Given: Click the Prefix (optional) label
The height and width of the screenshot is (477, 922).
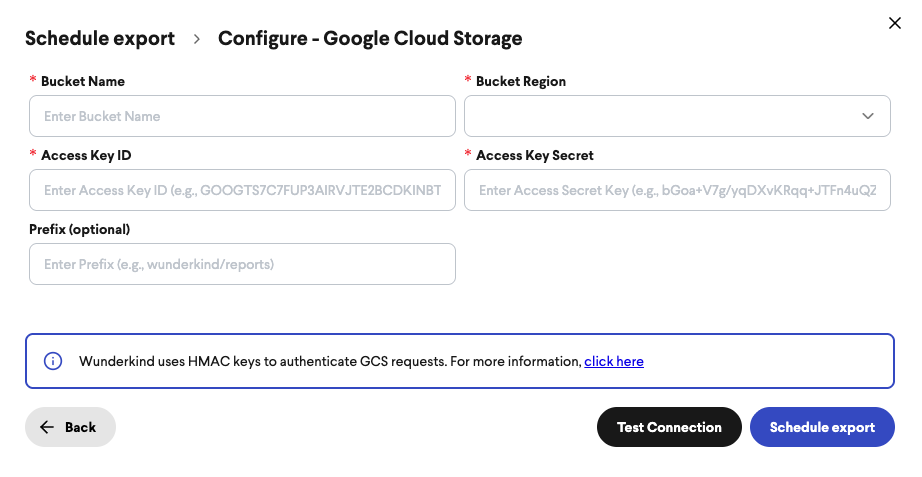Looking at the screenshot, I should pyautogui.click(x=79, y=229).
